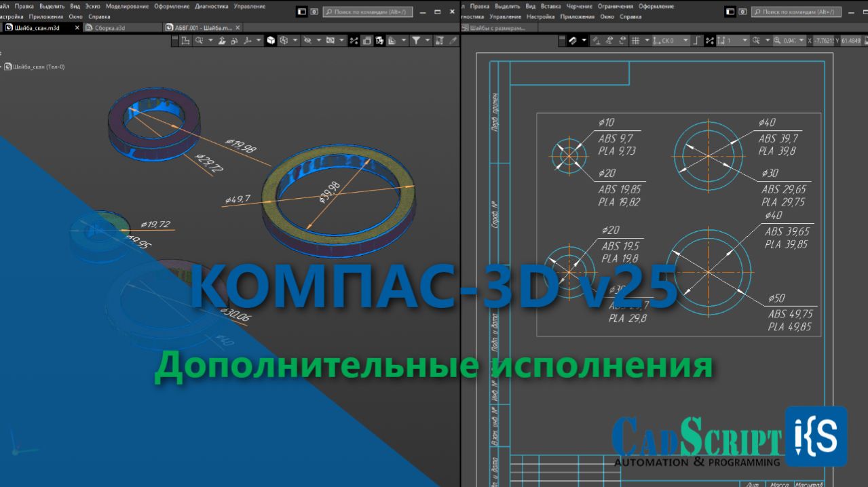
Task: Expand the dropdown arrow next to the eraser icon
Action: (x=584, y=41)
